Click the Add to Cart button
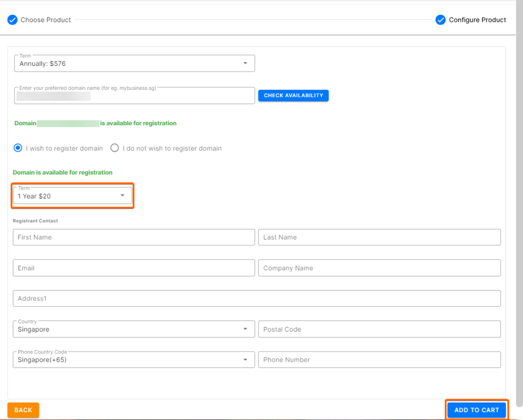 pos(477,410)
